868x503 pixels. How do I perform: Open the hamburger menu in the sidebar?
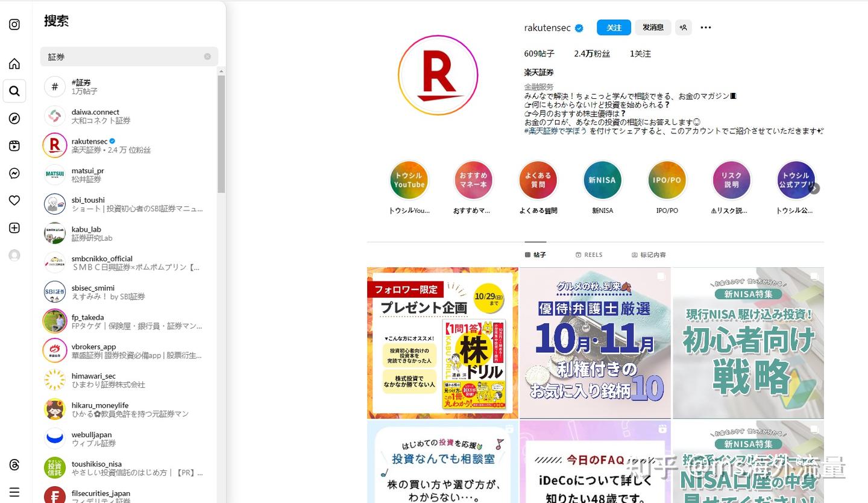[14, 492]
